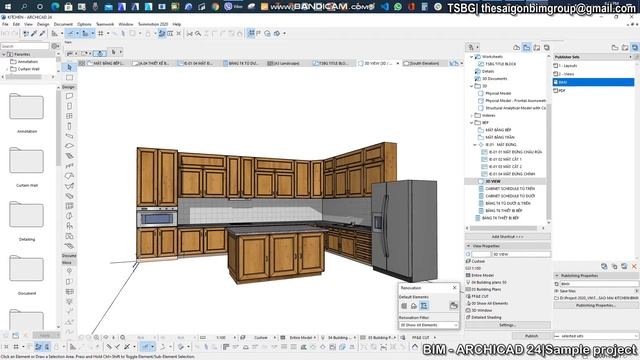Click the search settings gear beside Search field
This screenshot has height=360, width=640.
click(x=55, y=46)
